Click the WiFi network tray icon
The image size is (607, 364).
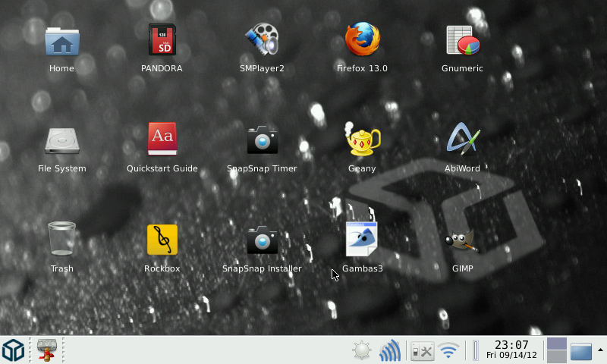pyautogui.click(x=448, y=351)
